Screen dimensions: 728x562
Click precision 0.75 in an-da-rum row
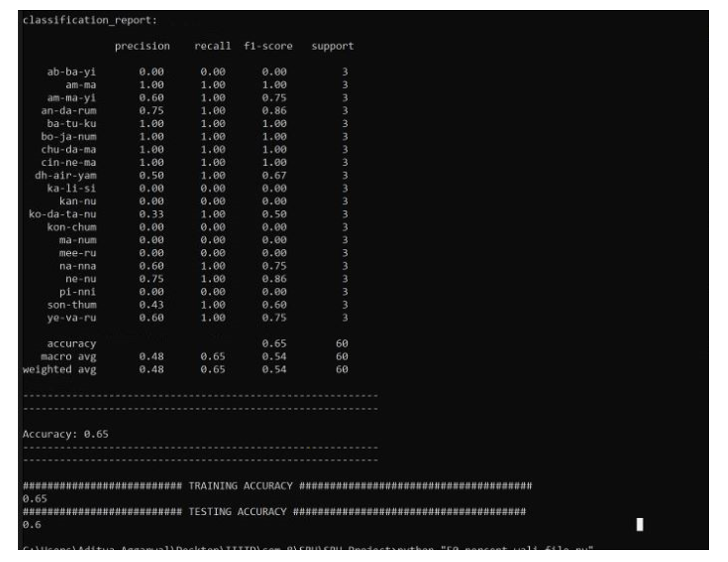point(151,111)
